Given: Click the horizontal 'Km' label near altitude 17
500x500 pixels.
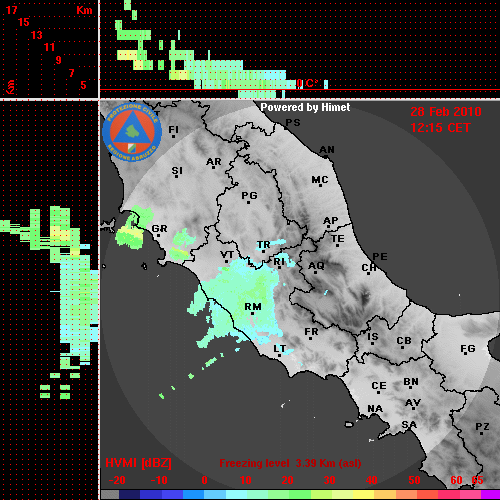Looking at the screenshot, I should click(x=84, y=10).
